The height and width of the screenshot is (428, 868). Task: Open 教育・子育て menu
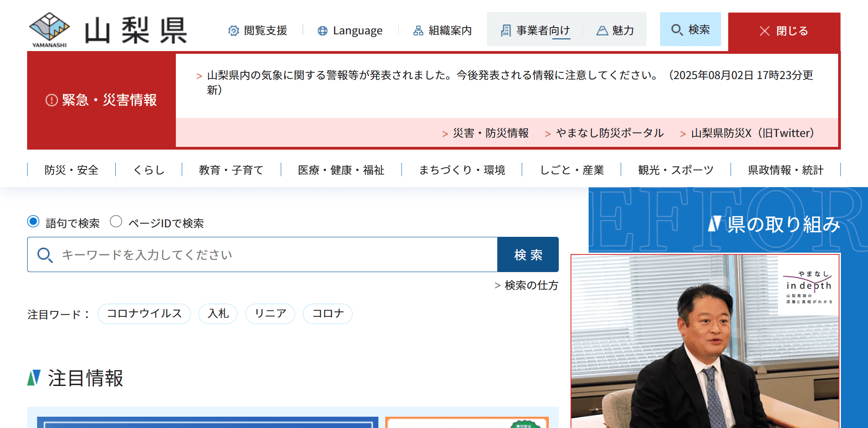click(x=231, y=170)
